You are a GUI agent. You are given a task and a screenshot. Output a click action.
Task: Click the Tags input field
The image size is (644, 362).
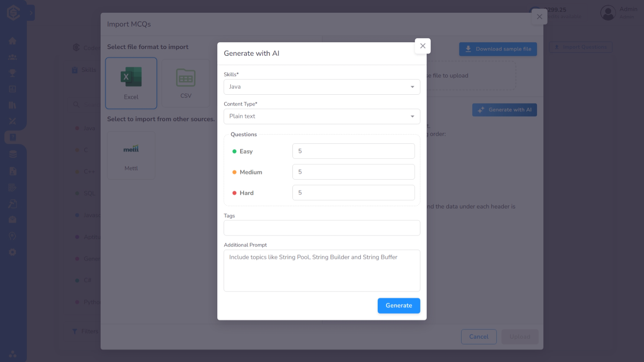pyautogui.click(x=322, y=228)
